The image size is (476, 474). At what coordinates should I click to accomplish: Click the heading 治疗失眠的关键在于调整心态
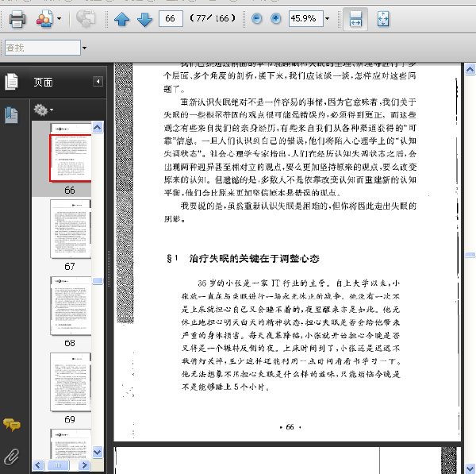254,259
